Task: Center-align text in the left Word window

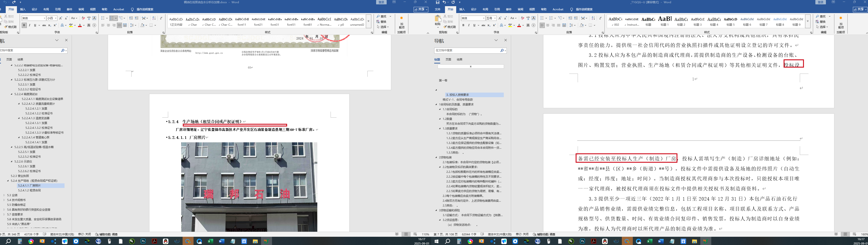Action: coord(108,25)
